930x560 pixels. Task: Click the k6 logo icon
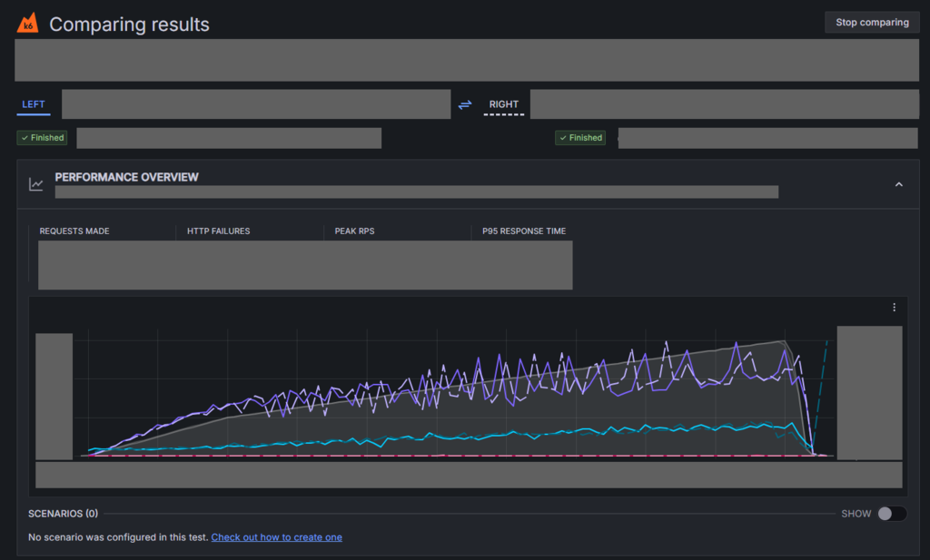[28, 23]
